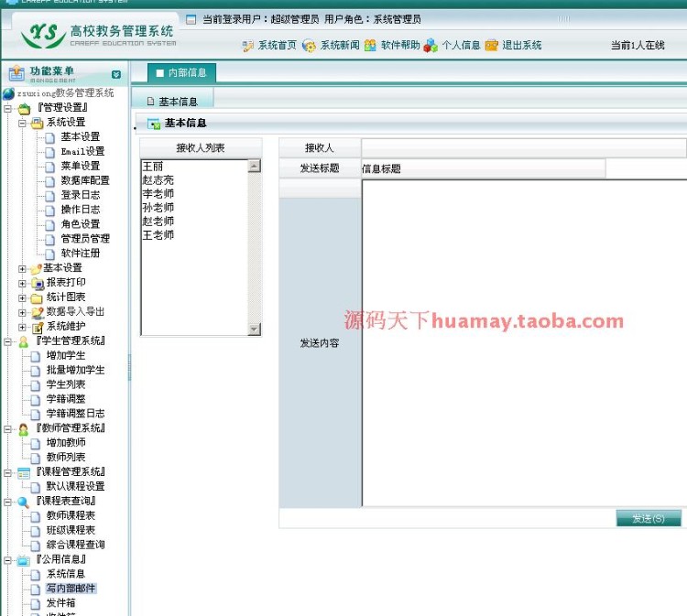Open 系统首页 icon in top navigation
Viewport: 687px width, 616px height.
247,46
